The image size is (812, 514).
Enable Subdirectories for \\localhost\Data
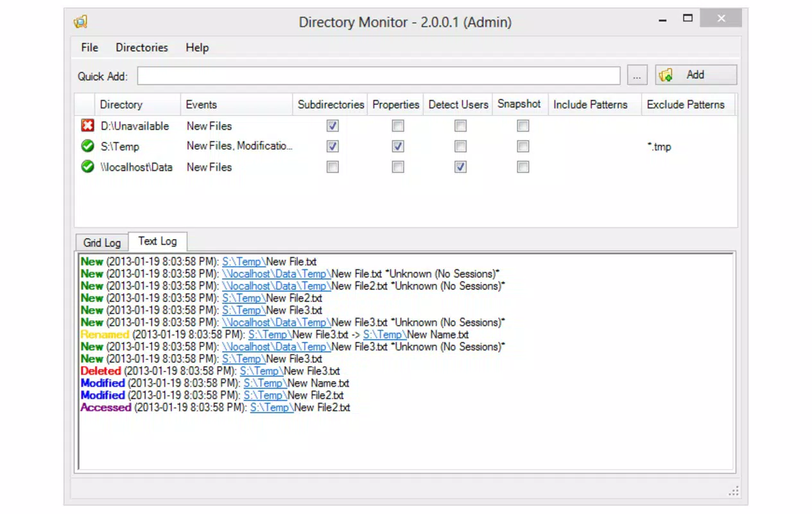pyautogui.click(x=333, y=167)
